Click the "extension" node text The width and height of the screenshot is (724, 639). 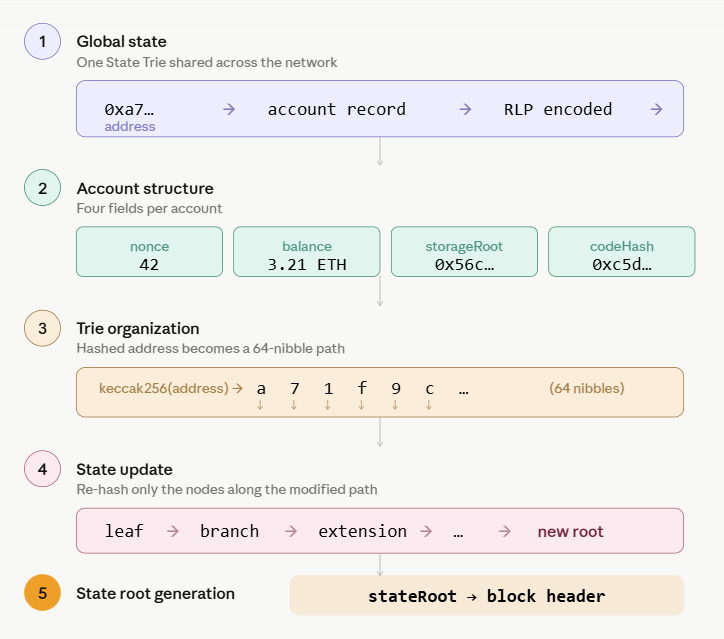tap(362, 531)
